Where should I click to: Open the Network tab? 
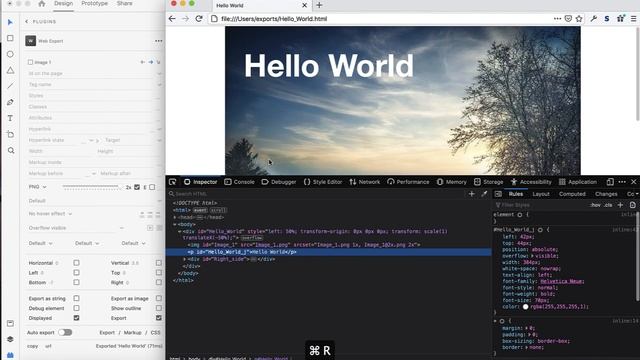364,182
